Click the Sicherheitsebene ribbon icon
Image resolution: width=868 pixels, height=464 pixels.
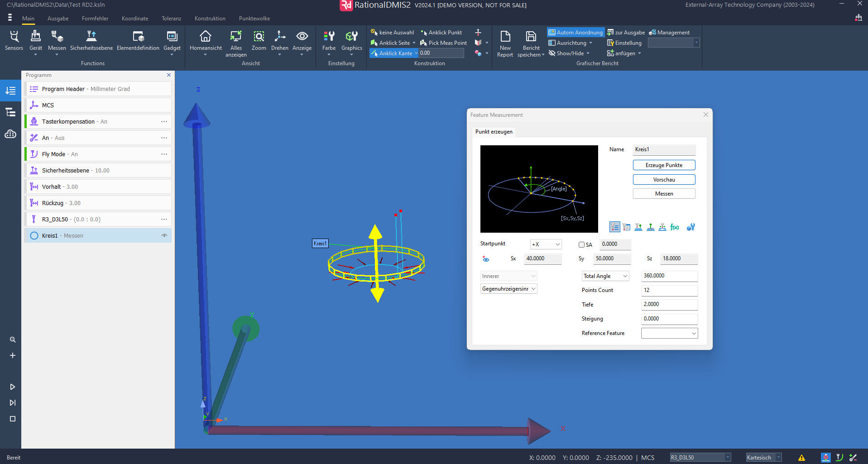click(x=91, y=41)
